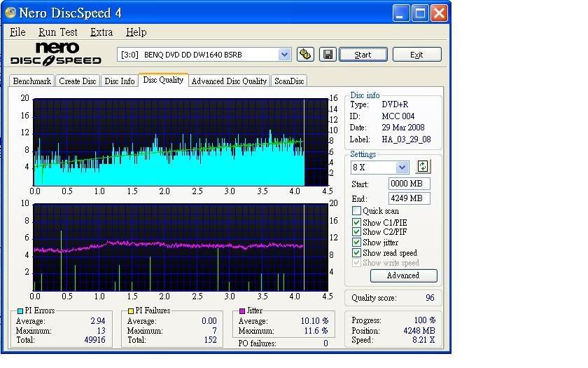The image size is (588, 368).
Task: Minimize the Nero DiscSpeed window
Action: click(401, 13)
